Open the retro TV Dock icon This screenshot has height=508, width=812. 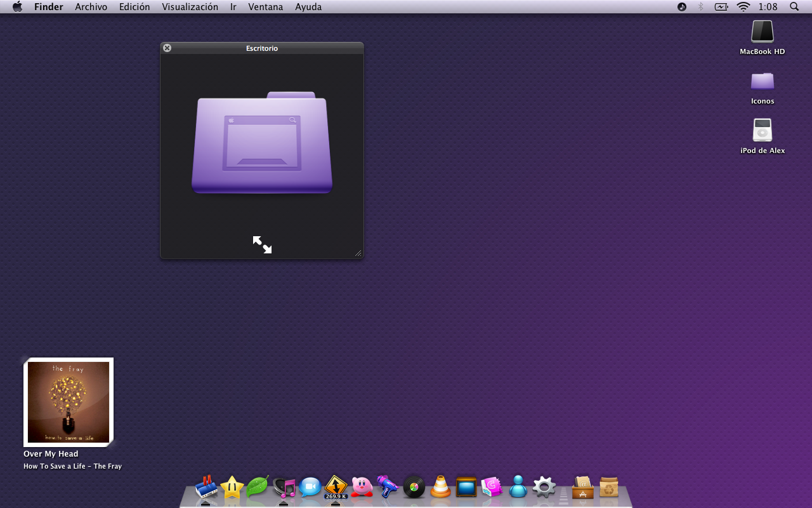[466, 487]
